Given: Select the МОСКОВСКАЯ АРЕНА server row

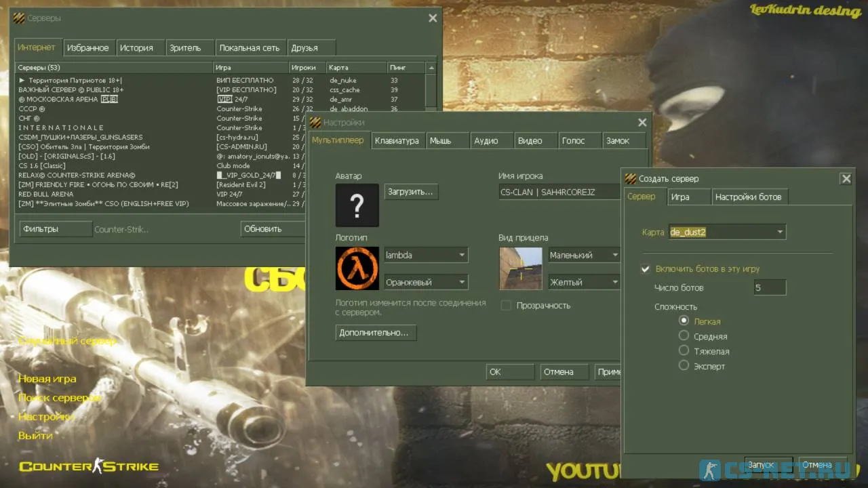Looking at the screenshot, I should (221, 99).
